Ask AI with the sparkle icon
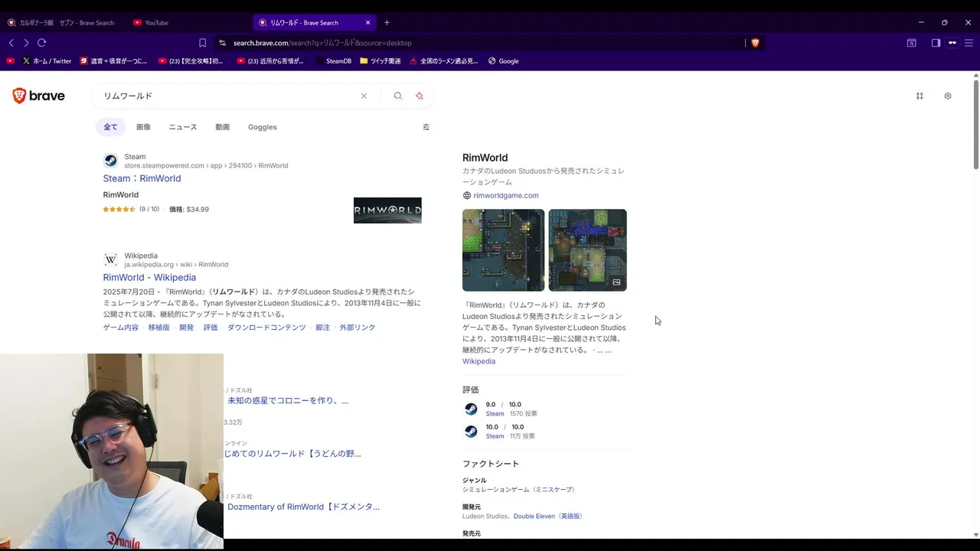980x551 pixels. click(x=420, y=96)
